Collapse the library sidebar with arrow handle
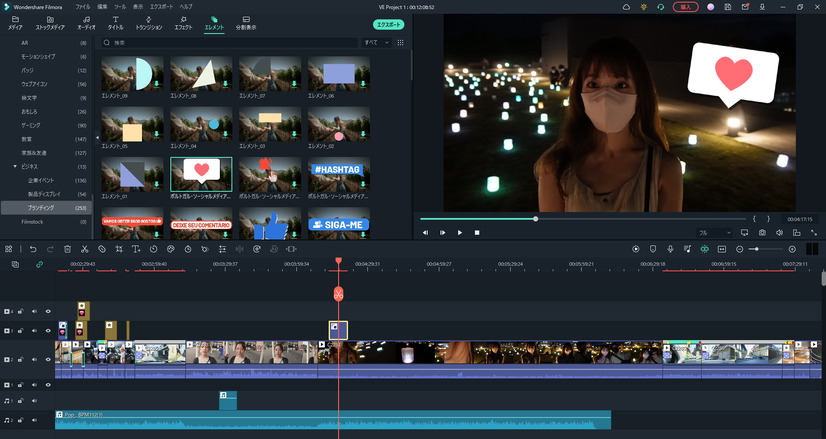The width and height of the screenshot is (826, 439). (x=97, y=138)
